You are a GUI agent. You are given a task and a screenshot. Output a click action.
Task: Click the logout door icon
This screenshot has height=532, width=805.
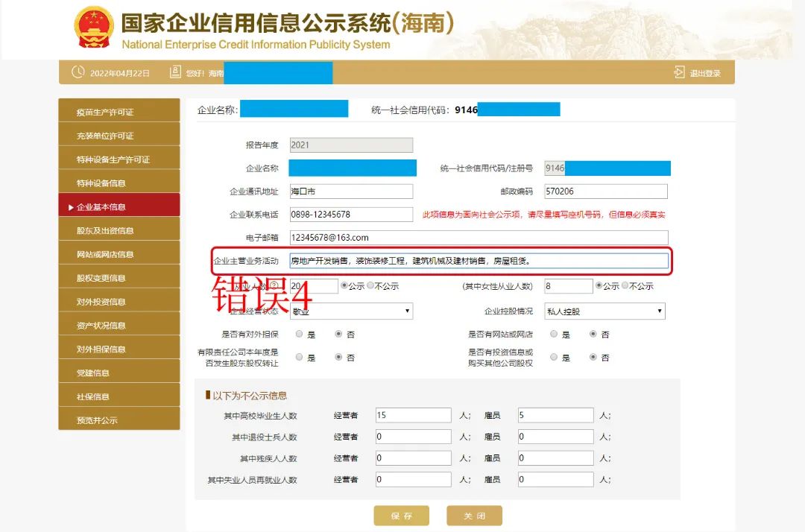point(679,72)
